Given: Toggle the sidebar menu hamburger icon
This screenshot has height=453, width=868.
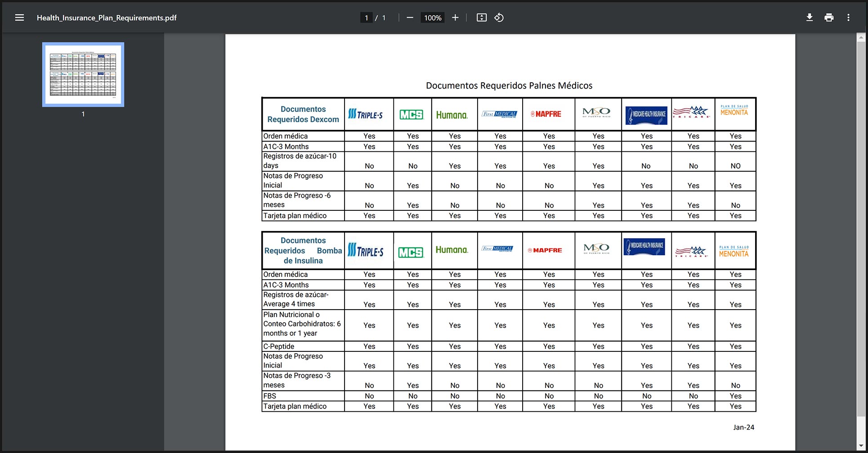Looking at the screenshot, I should tap(19, 18).
